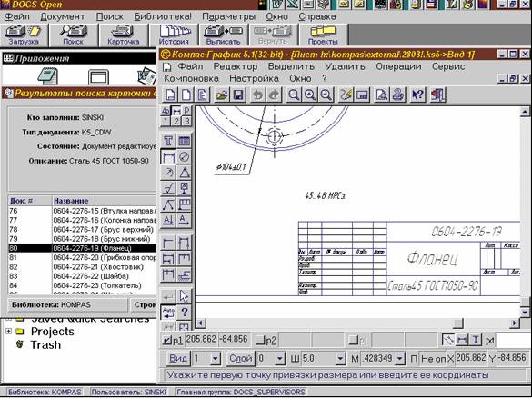532x398 pixels.
Task: Click the question mark help icon in side panel
Action: click(x=185, y=313)
